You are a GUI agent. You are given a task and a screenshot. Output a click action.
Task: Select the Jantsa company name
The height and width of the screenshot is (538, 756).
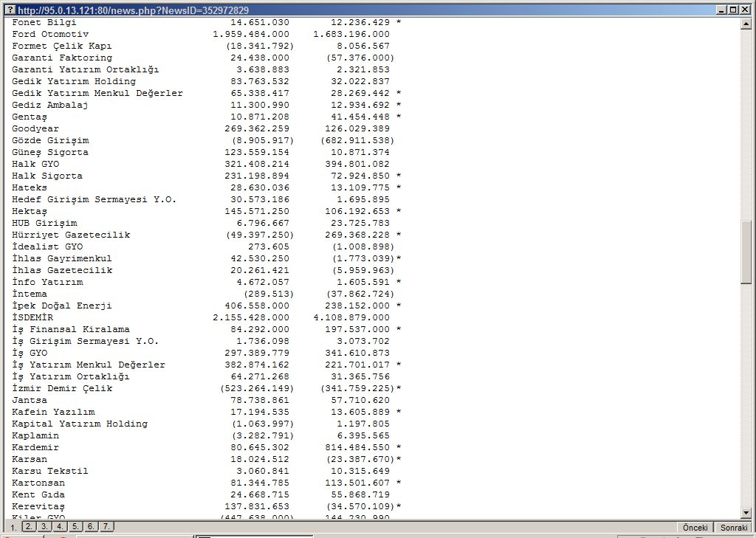click(30, 400)
